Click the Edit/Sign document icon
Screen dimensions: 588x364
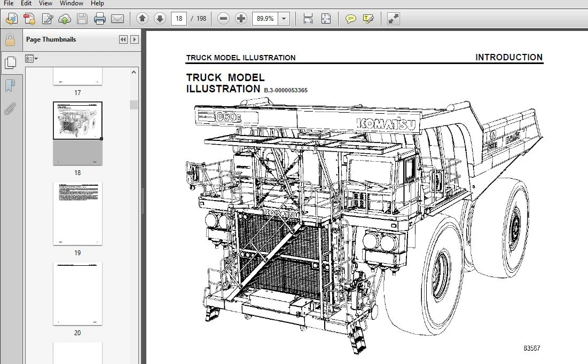(47, 18)
